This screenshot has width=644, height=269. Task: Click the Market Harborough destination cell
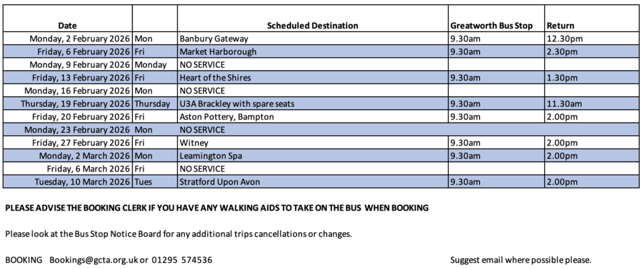[x=218, y=52]
